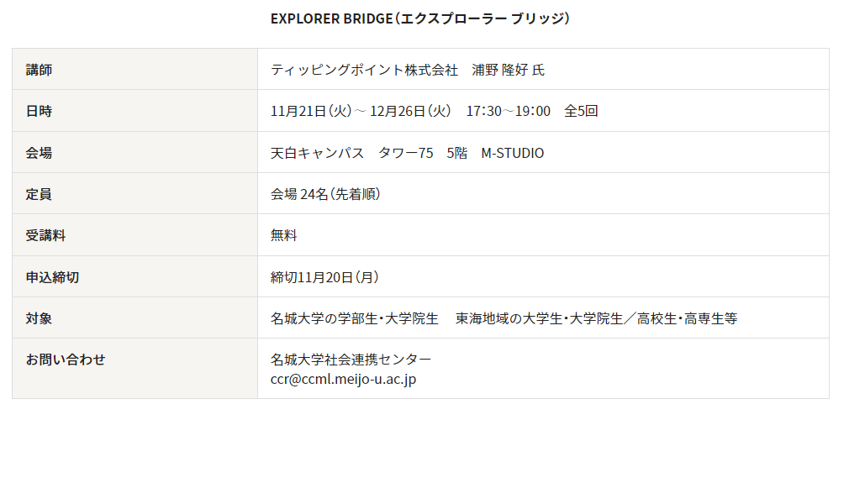Click the 日時 row label

[39, 111]
